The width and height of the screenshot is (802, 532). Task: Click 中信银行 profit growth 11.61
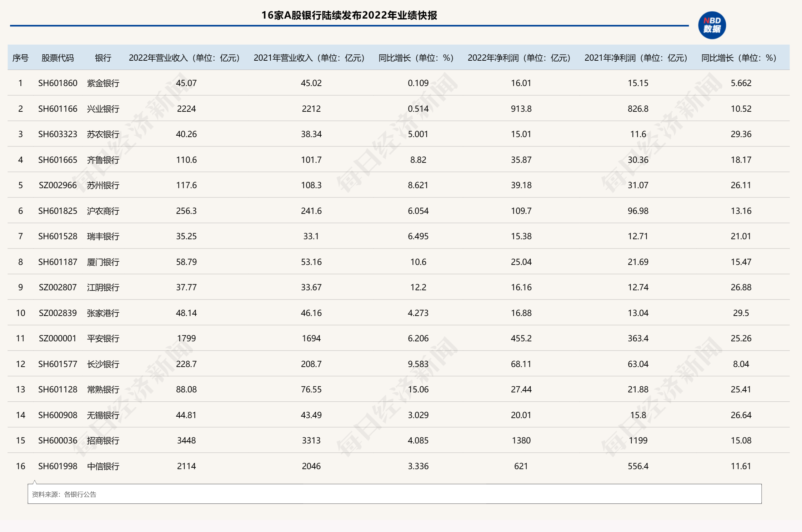click(741, 466)
